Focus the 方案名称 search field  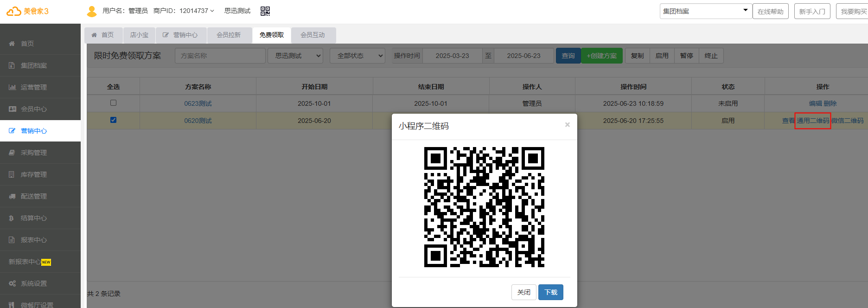(220, 56)
